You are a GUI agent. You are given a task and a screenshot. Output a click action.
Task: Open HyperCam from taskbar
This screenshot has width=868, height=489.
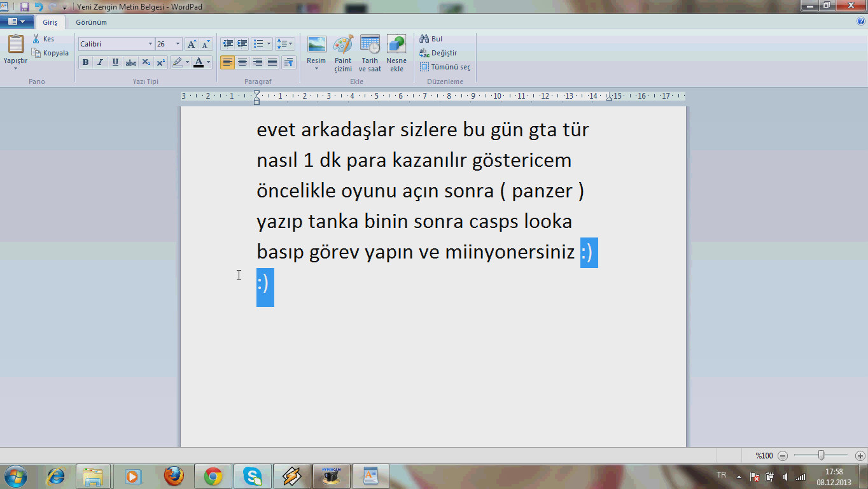[330, 476]
